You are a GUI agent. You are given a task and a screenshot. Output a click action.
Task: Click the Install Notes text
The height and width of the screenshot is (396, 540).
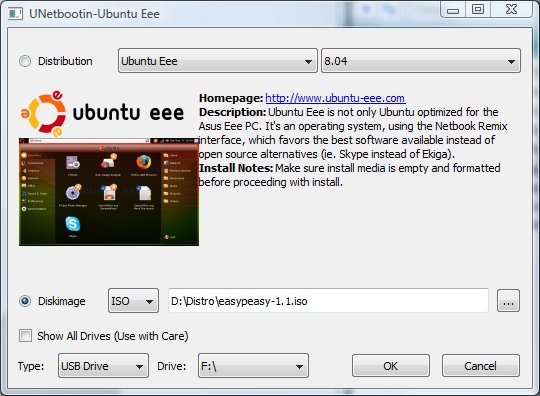click(x=236, y=168)
